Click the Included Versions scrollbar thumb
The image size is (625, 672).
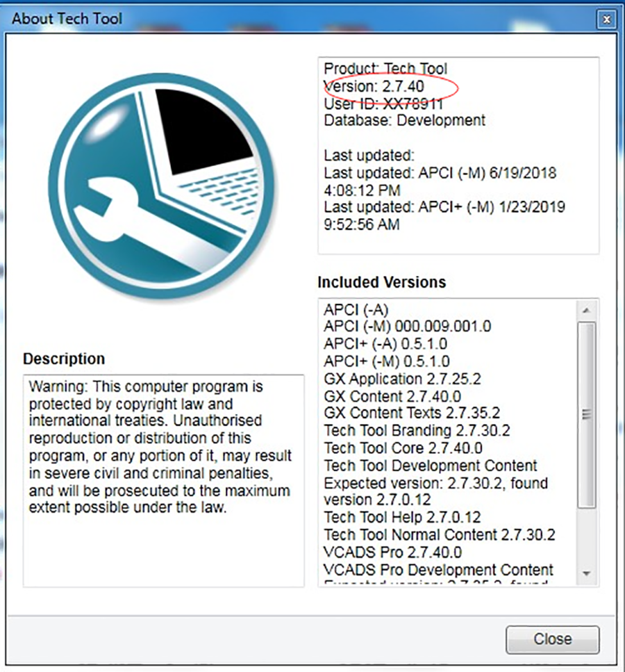[x=586, y=415]
